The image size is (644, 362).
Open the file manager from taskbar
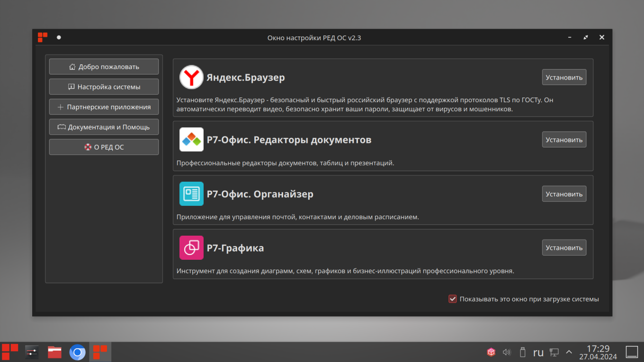pyautogui.click(x=54, y=352)
